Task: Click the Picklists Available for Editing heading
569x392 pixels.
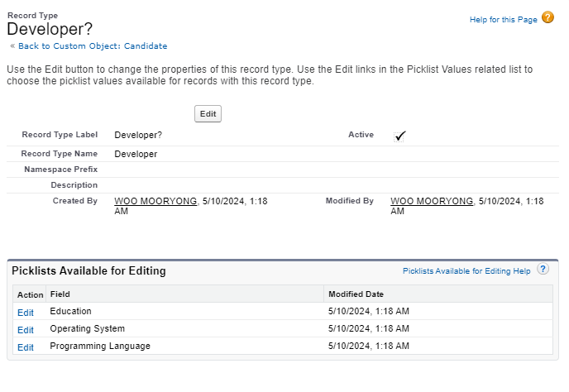Action: 88,270
